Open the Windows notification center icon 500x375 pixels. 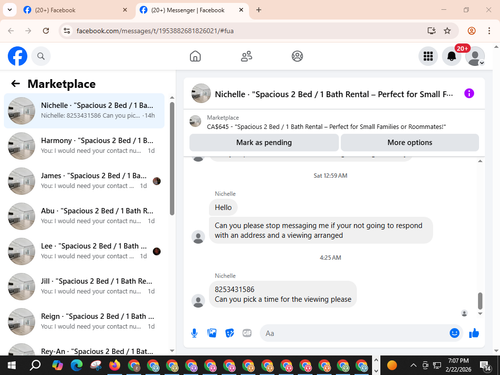pos(485,365)
